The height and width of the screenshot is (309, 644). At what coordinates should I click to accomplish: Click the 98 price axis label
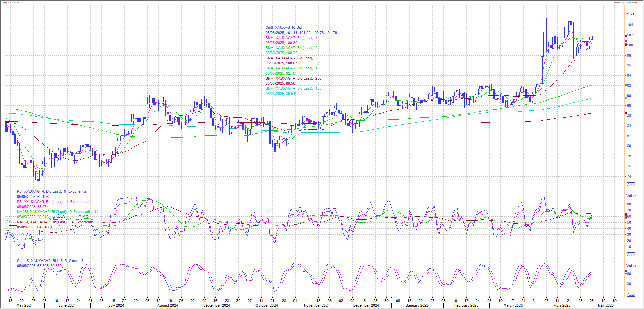629,55
